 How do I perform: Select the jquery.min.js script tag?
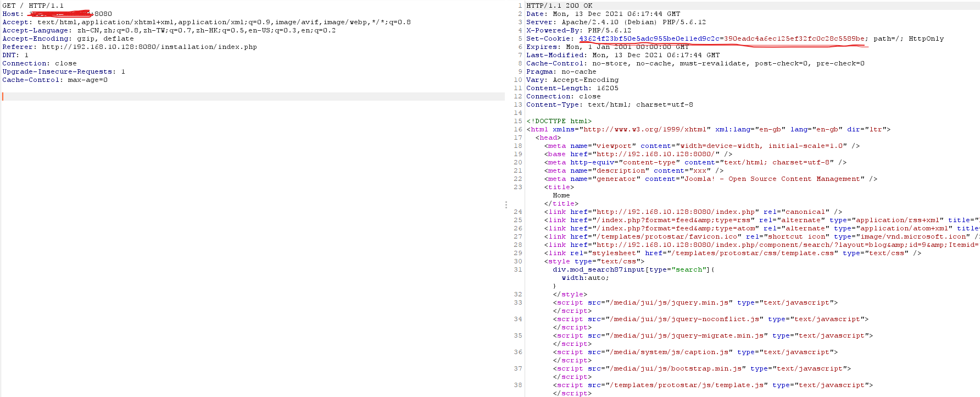pos(695,302)
